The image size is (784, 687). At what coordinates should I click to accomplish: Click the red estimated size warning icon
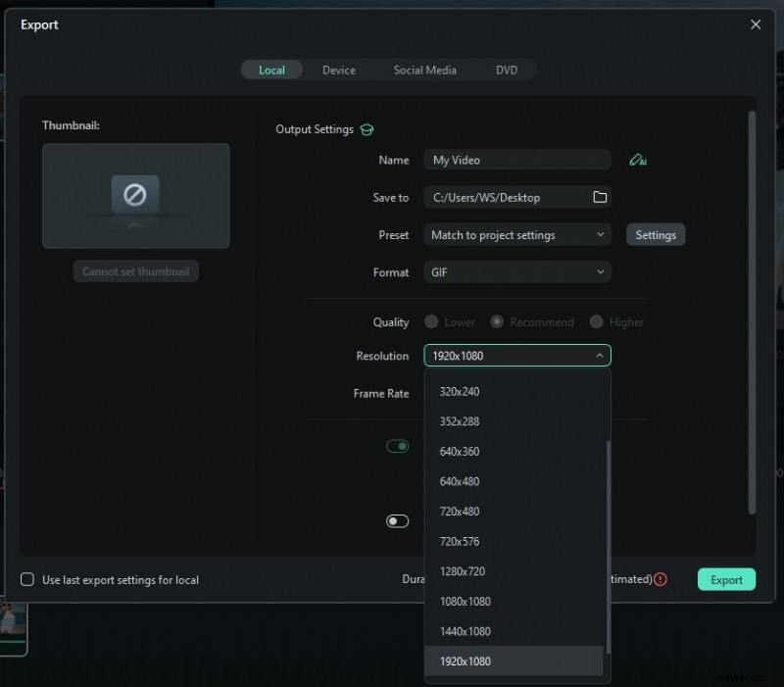click(x=661, y=579)
